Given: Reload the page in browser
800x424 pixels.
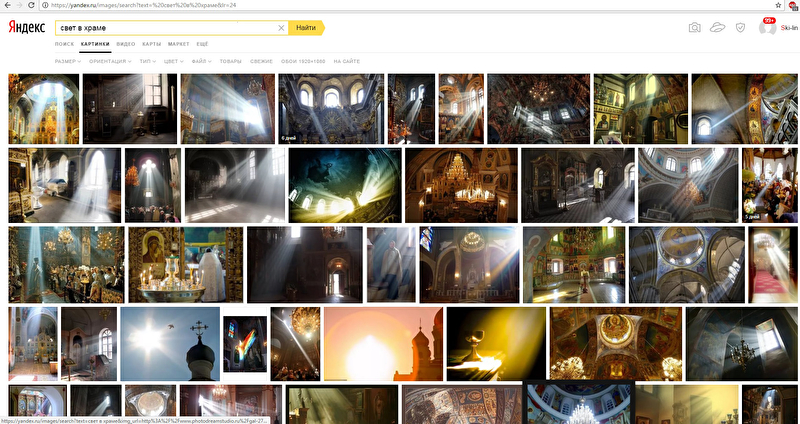Looking at the screenshot, I should coord(32,5).
